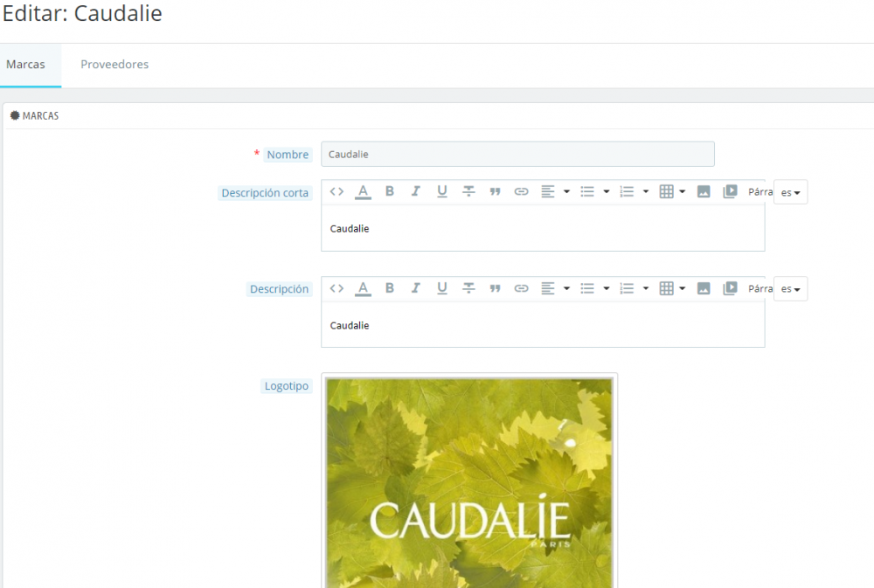This screenshot has height=588, width=874.
Task: Choose text color in Descripción corta toolbar
Action: (x=363, y=191)
